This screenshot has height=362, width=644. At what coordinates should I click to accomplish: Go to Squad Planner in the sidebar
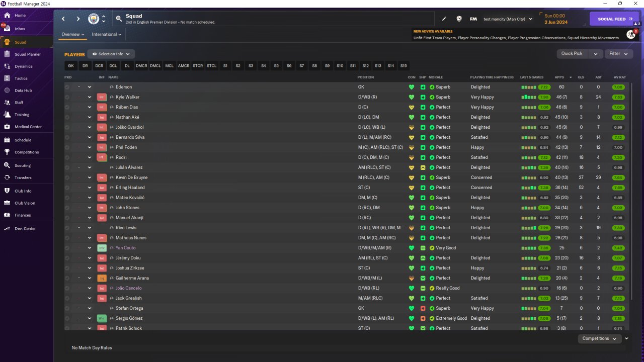28,54
